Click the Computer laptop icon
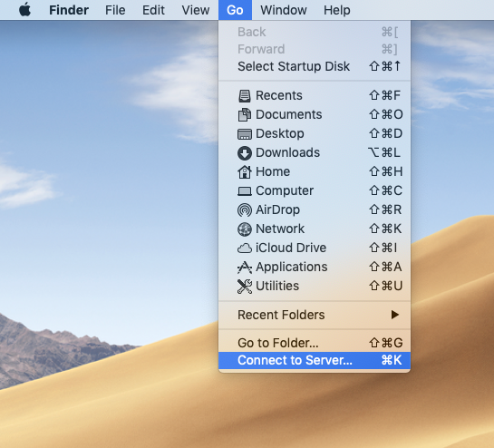Image resolution: width=494 pixels, height=448 pixels. [245, 191]
